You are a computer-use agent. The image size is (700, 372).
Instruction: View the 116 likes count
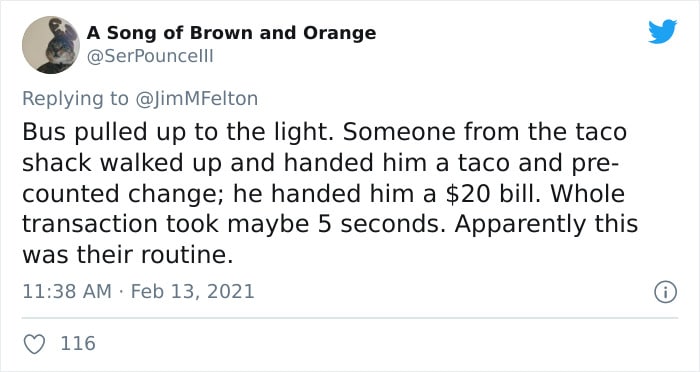coord(78,343)
